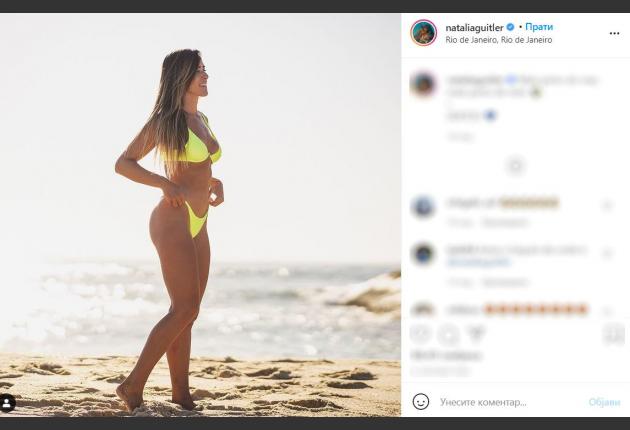Open the three-dot post options menu
Image resolution: width=630 pixels, height=430 pixels.
(614, 33)
